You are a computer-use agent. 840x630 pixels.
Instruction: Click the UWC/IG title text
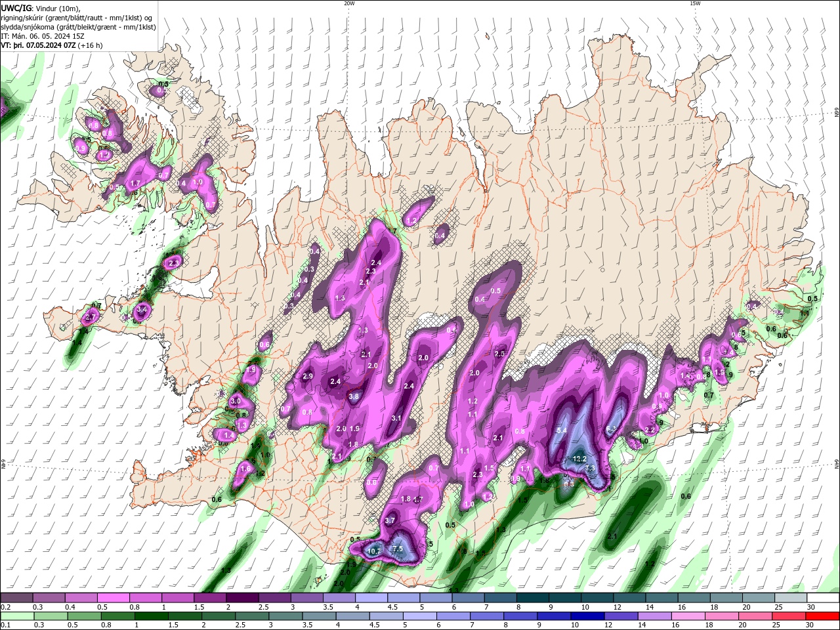click(x=16, y=7)
